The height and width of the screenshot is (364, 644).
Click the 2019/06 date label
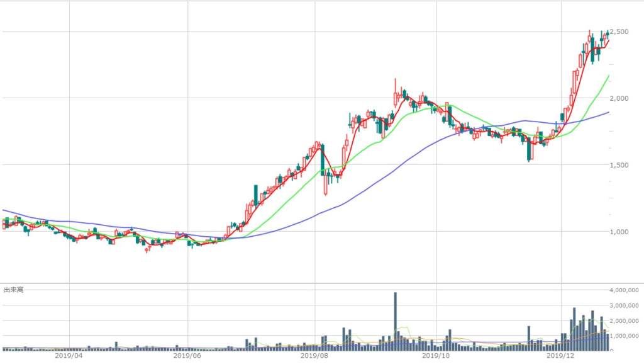click(187, 355)
